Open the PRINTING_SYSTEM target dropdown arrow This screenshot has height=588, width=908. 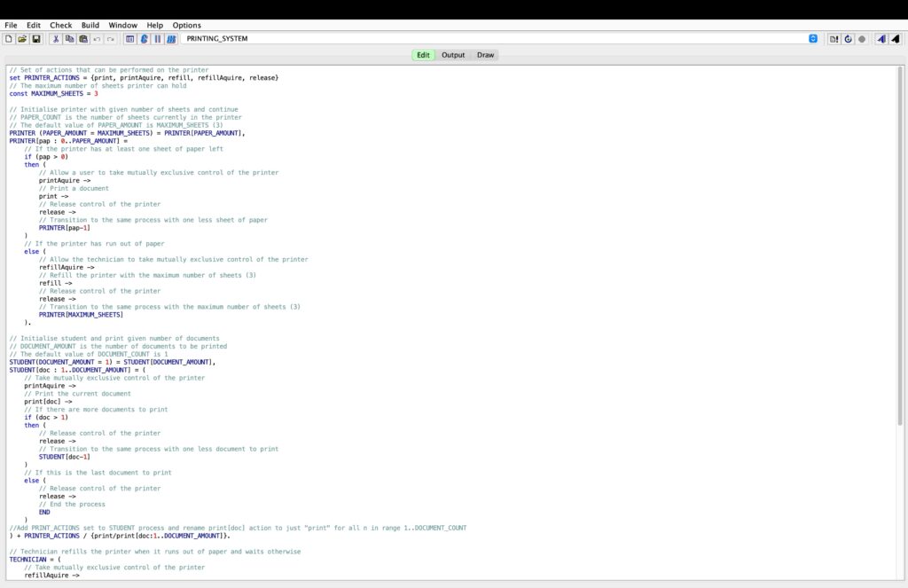click(x=813, y=39)
